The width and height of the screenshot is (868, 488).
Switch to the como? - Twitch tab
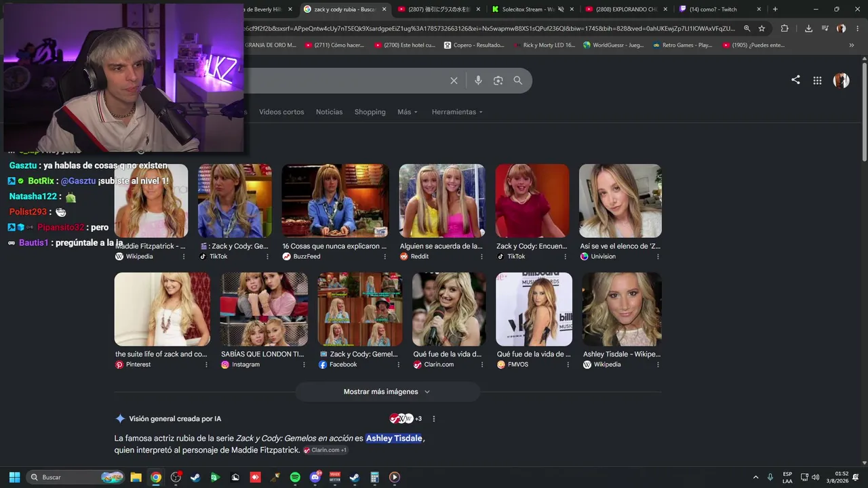[x=719, y=9]
